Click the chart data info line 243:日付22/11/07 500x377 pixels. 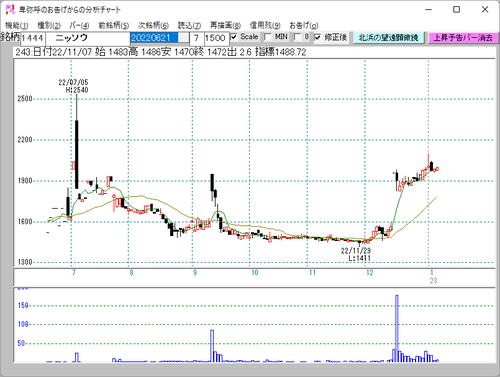click(161, 52)
